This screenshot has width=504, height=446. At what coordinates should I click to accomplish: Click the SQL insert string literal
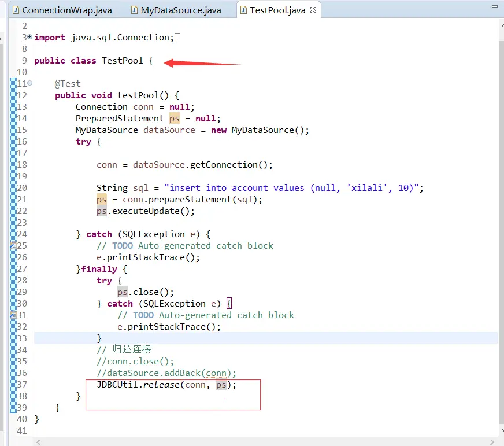291,188
